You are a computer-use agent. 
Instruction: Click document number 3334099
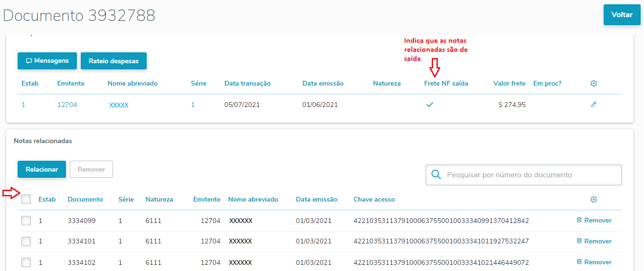coord(82,221)
